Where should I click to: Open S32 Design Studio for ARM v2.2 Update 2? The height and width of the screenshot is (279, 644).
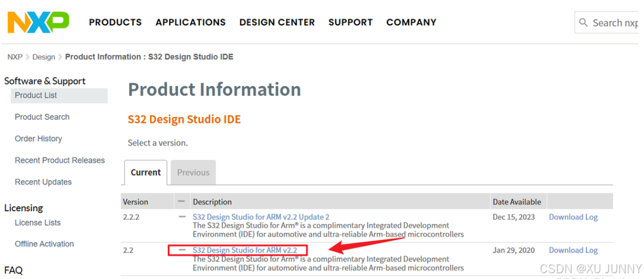coord(261,217)
